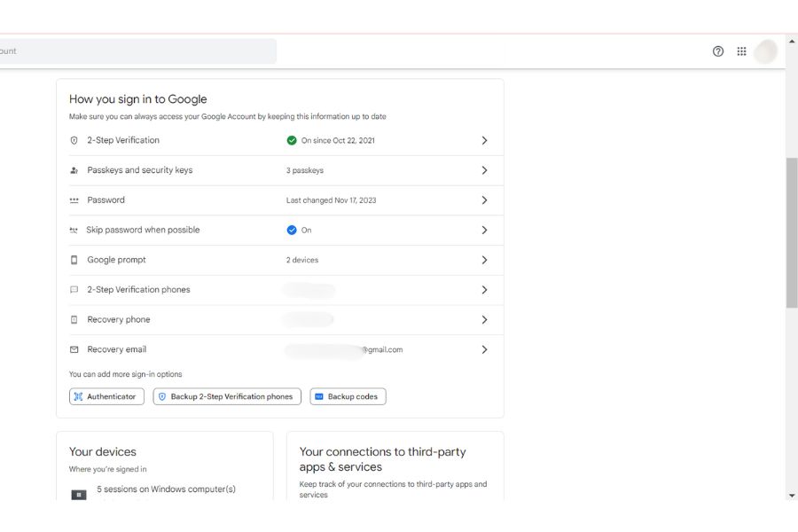Open the Google apps grid icon
The width and height of the screenshot is (798, 532).
click(741, 51)
